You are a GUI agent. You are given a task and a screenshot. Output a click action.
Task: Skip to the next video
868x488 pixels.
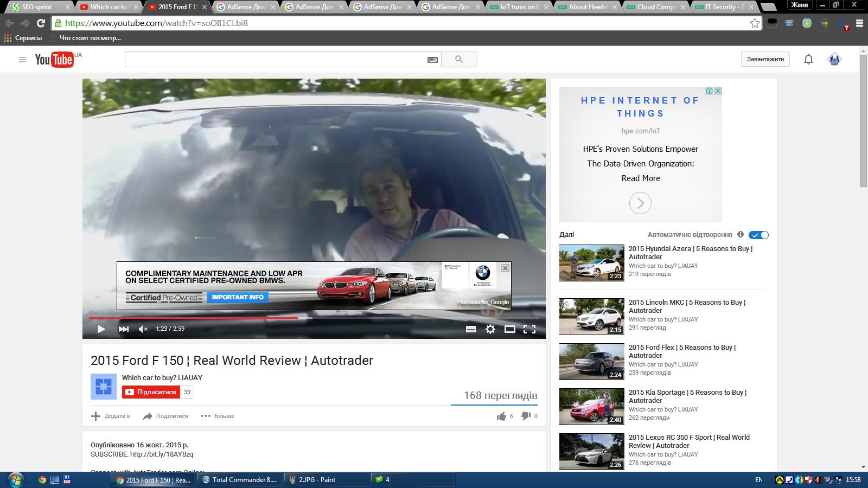click(123, 329)
